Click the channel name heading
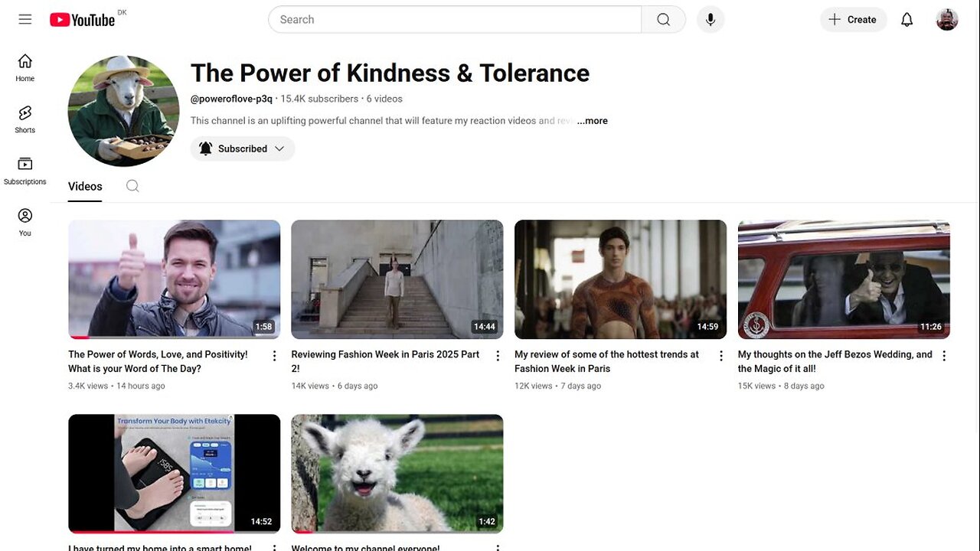This screenshot has width=980, height=551. point(390,73)
